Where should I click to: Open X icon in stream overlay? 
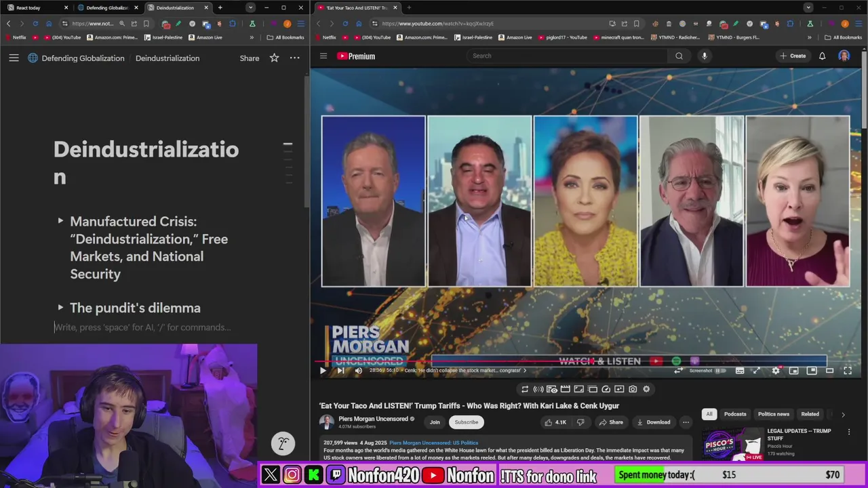click(271, 475)
